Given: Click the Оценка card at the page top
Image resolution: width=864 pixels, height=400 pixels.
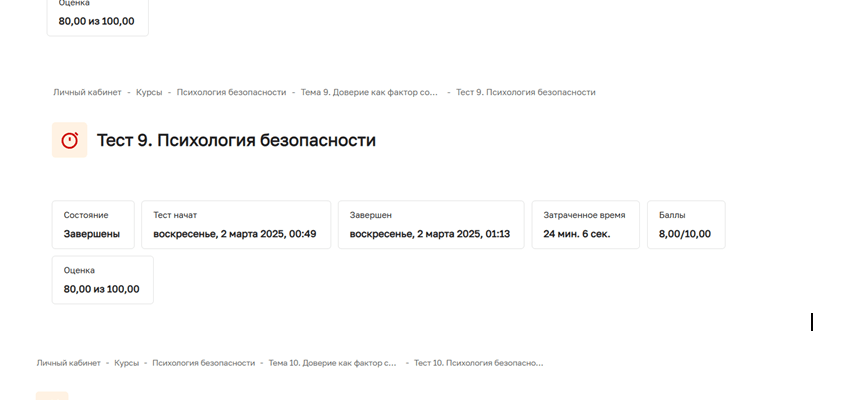Looking at the screenshot, I should coord(97,15).
